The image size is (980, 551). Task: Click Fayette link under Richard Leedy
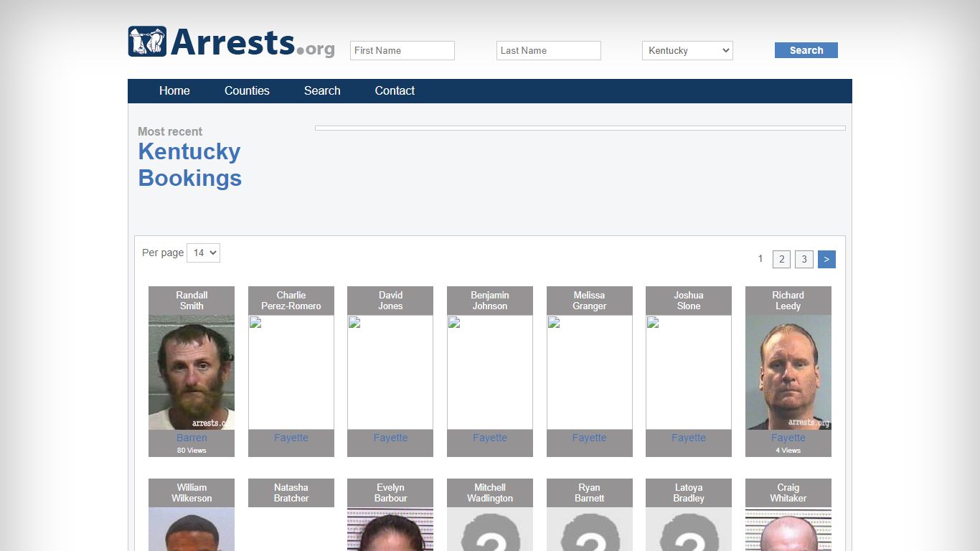(x=788, y=438)
